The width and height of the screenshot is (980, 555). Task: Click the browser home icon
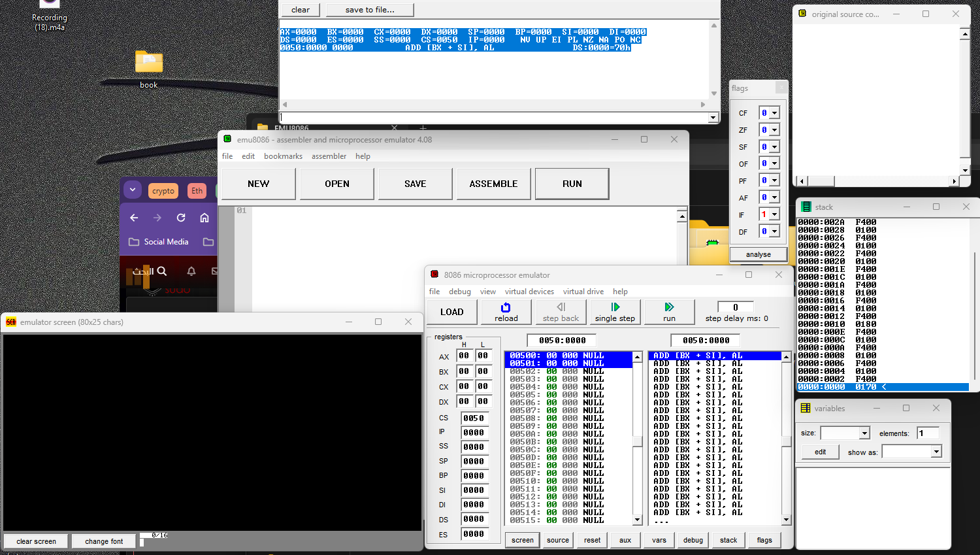[x=204, y=218]
